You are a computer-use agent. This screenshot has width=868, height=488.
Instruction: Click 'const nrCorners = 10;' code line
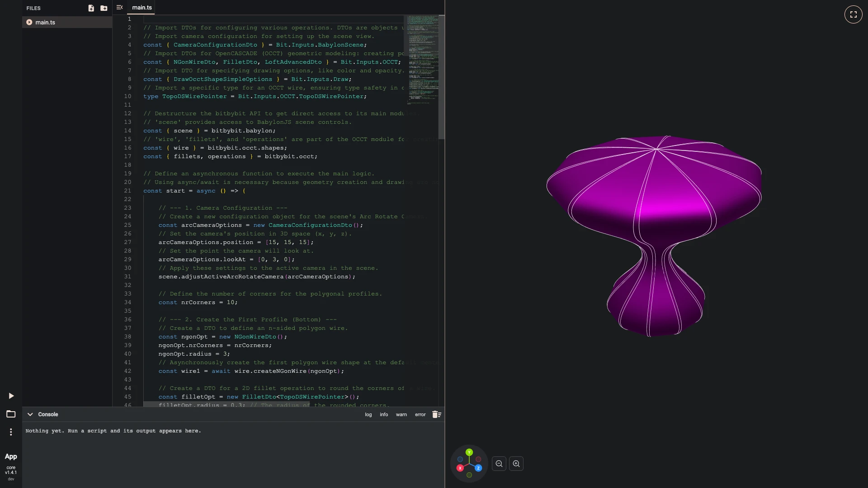pyautogui.click(x=198, y=302)
